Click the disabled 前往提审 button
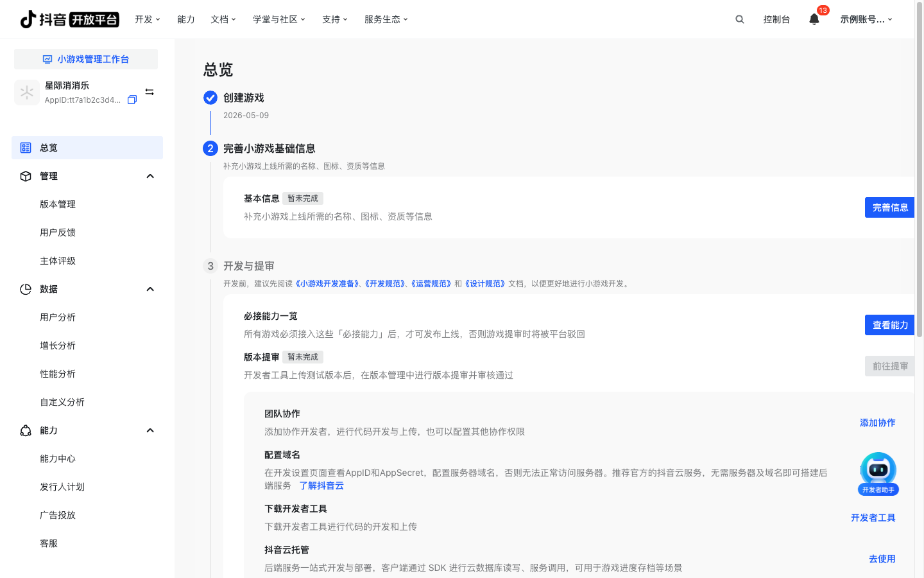924x578 pixels. [x=889, y=366]
